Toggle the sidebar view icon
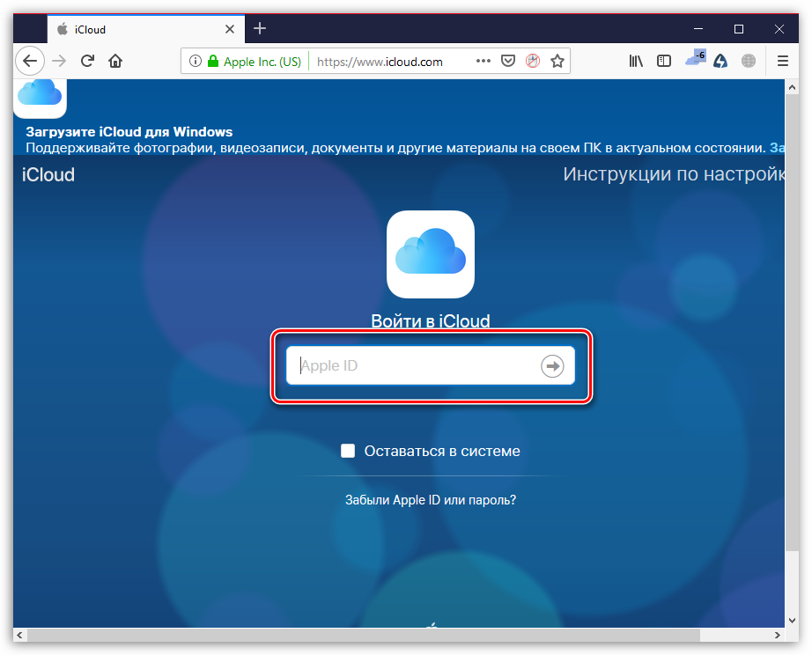Viewport: 812px width, 655px height. (664, 61)
